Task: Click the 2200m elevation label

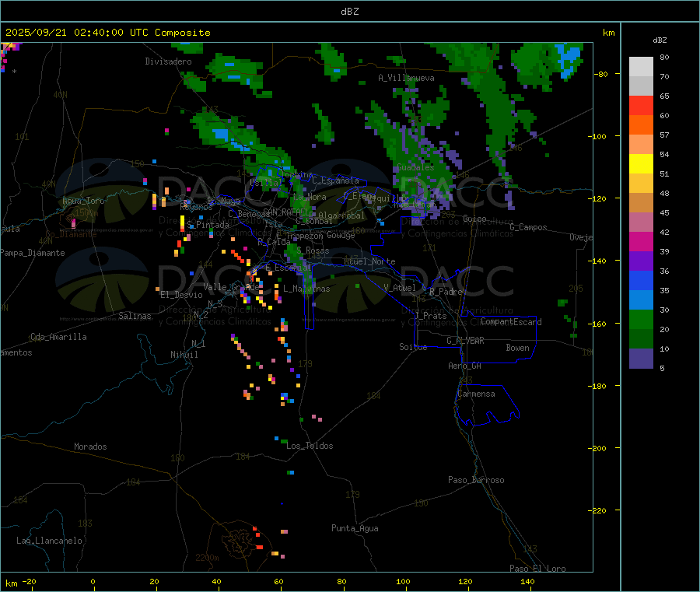Action: pos(207,558)
